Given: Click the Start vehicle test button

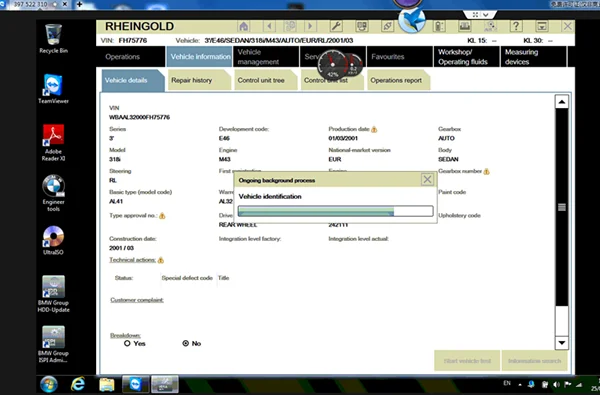Looking at the screenshot, I should tap(467, 361).
